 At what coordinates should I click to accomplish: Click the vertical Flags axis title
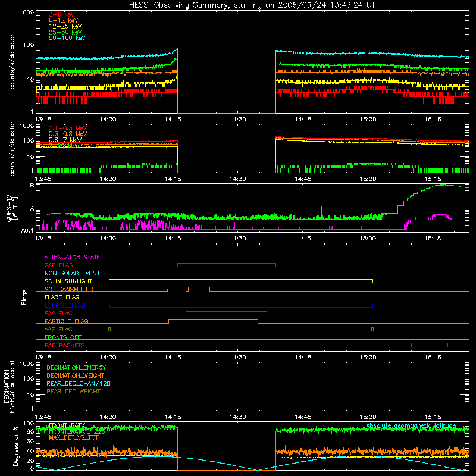click(x=24, y=297)
